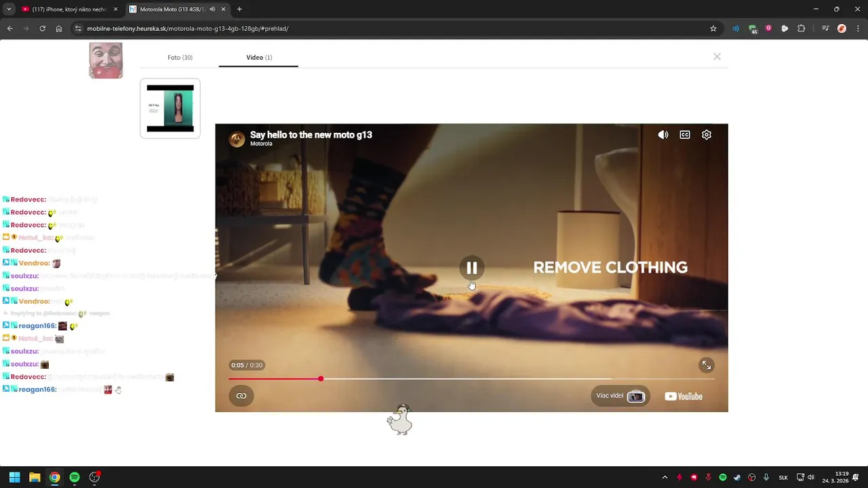The image size is (868, 488).
Task: Go back with the browser back arrow
Action: (9, 28)
